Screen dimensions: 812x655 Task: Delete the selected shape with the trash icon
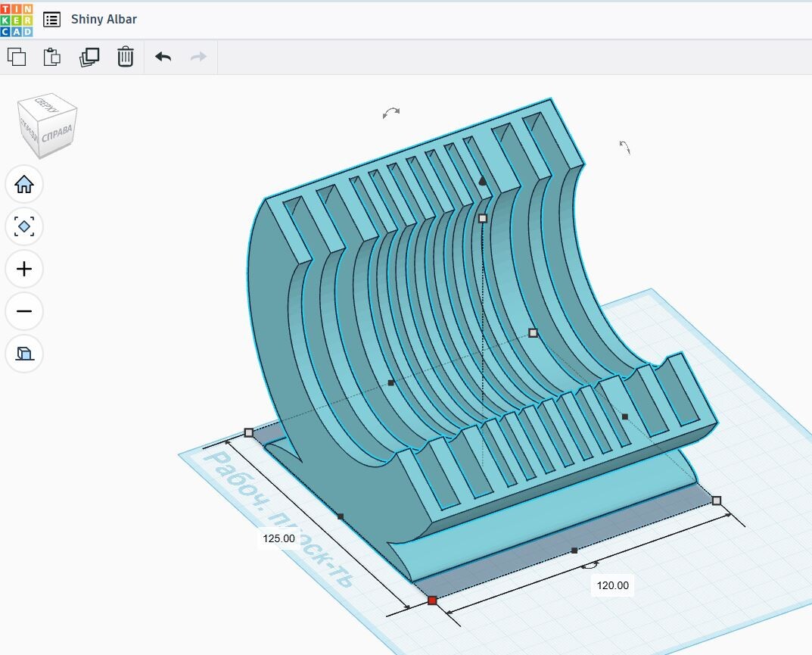(x=126, y=57)
